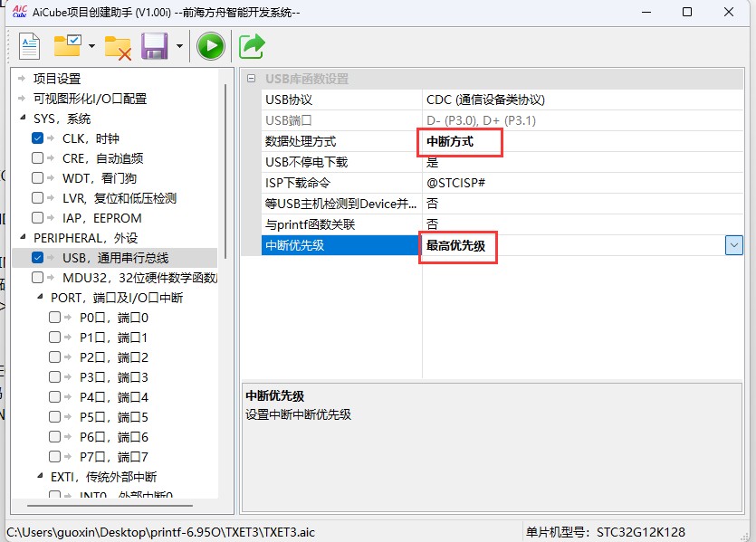The width and height of the screenshot is (756, 542).
Task: Select 可视图形化I/O口配置 in the tree
Action: point(91,99)
